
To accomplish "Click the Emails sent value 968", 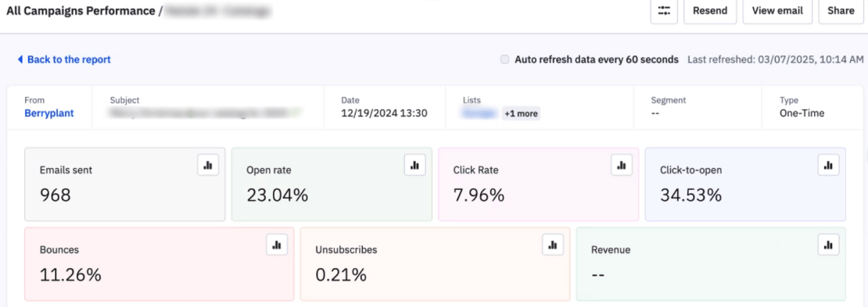I will coord(56,195).
